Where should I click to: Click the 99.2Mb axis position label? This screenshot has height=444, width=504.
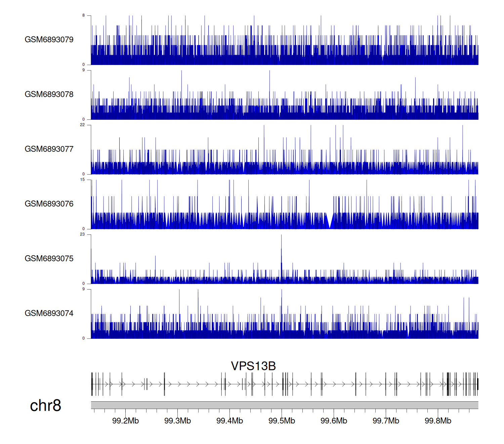(x=125, y=421)
